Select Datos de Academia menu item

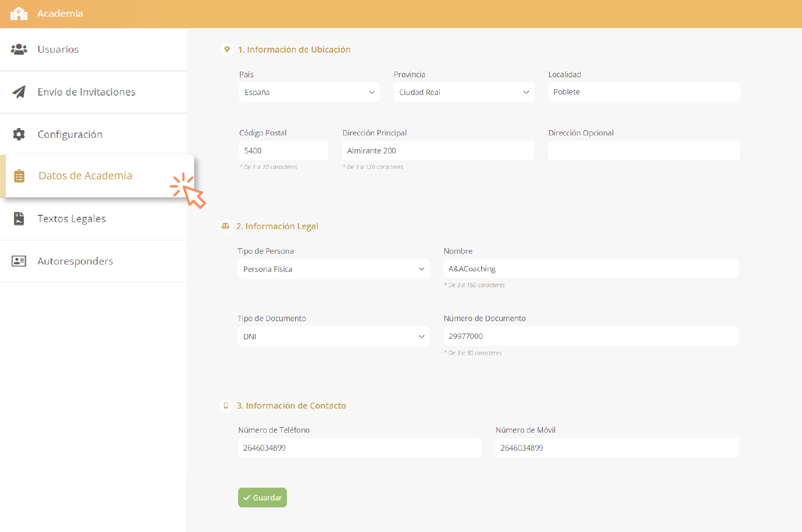coord(97,176)
